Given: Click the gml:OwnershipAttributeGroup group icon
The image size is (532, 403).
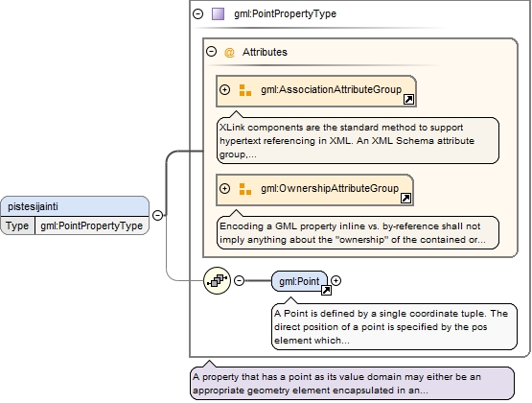Looking at the screenshot, I should [x=245, y=189].
